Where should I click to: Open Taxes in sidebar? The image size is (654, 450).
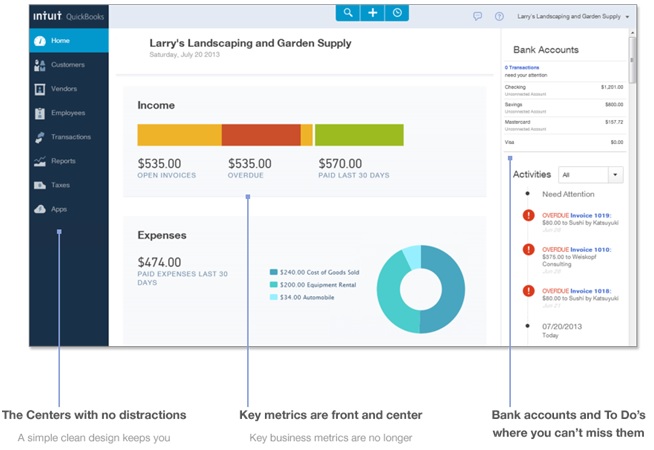point(69,185)
